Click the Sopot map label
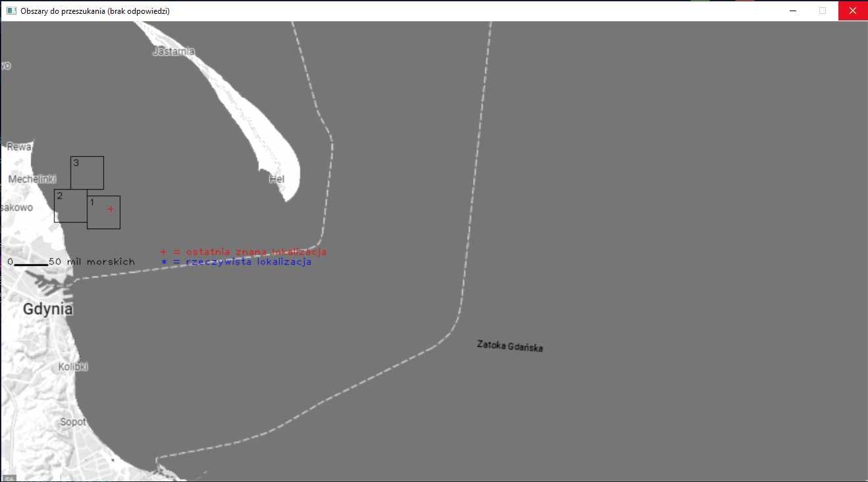The height and width of the screenshot is (482, 868). [x=73, y=421]
